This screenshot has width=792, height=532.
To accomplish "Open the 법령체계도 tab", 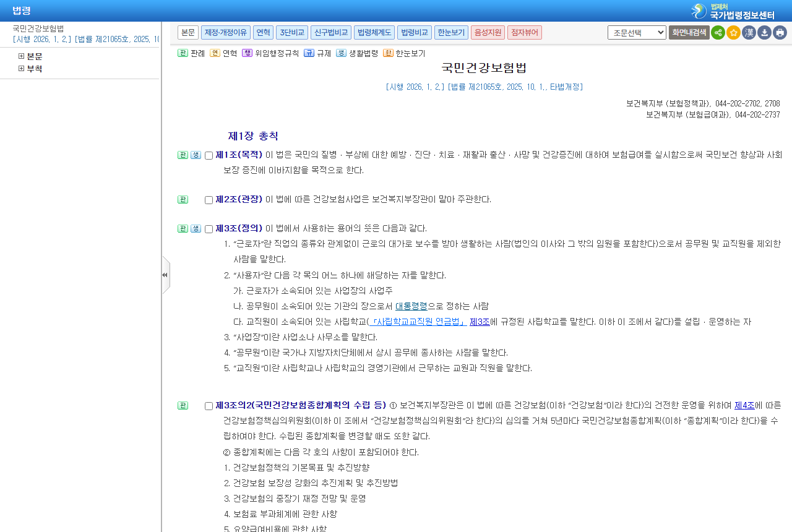I will [x=374, y=32].
